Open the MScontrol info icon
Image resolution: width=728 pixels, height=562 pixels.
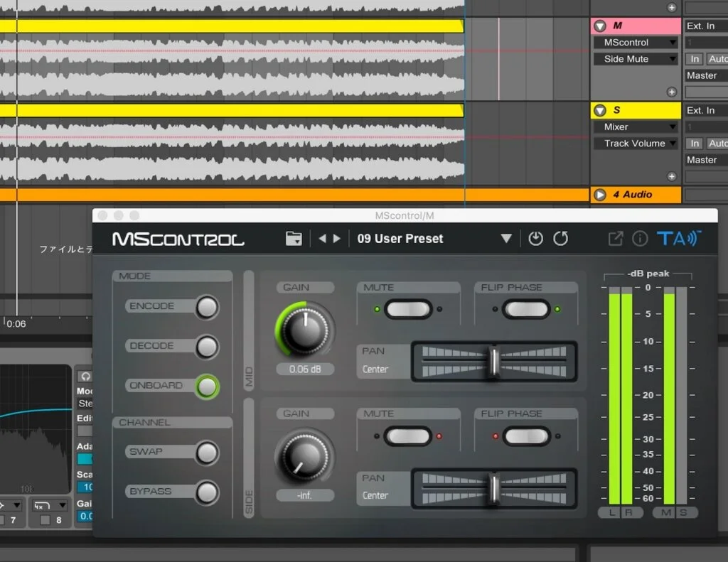tap(640, 239)
